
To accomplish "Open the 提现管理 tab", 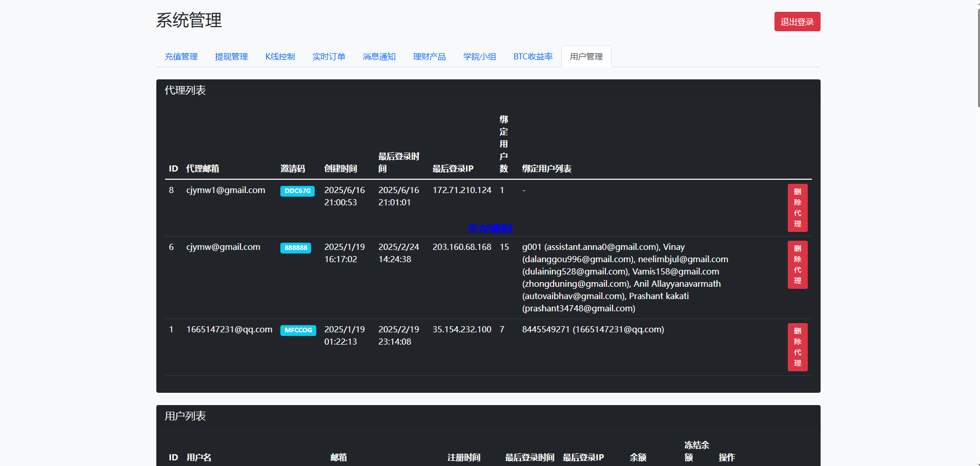I will [231, 56].
